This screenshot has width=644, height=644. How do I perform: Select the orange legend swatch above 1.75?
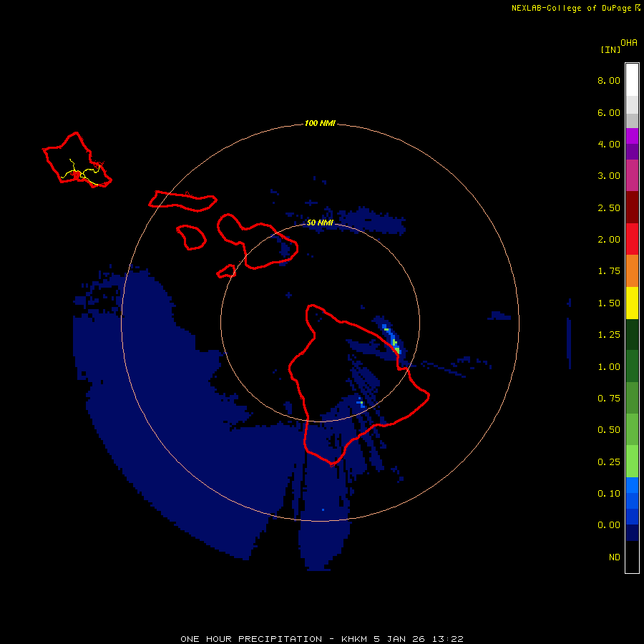click(632, 271)
